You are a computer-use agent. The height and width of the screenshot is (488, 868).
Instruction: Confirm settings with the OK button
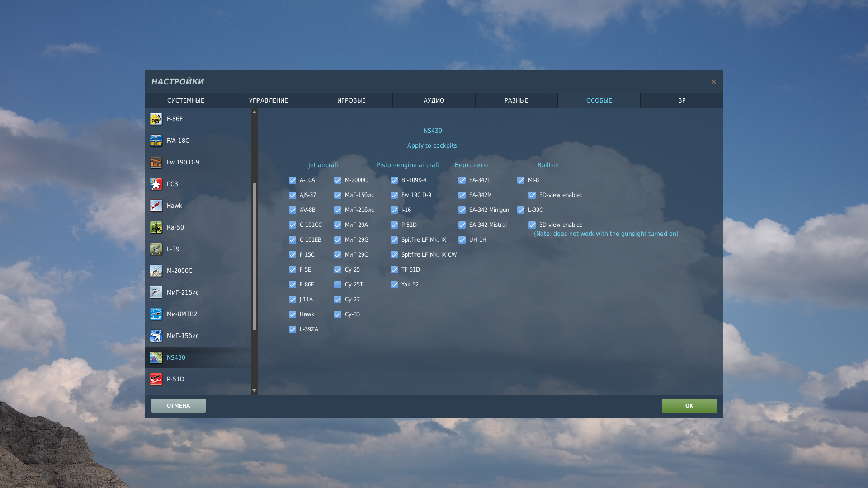pos(689,406)
